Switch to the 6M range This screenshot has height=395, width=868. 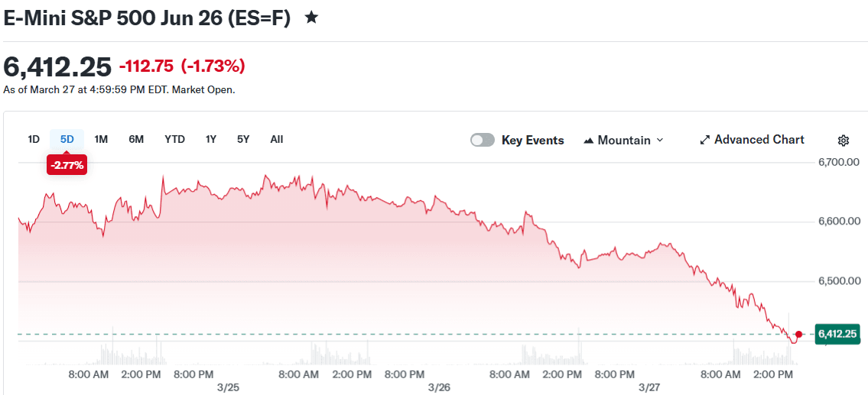[136, 139]
